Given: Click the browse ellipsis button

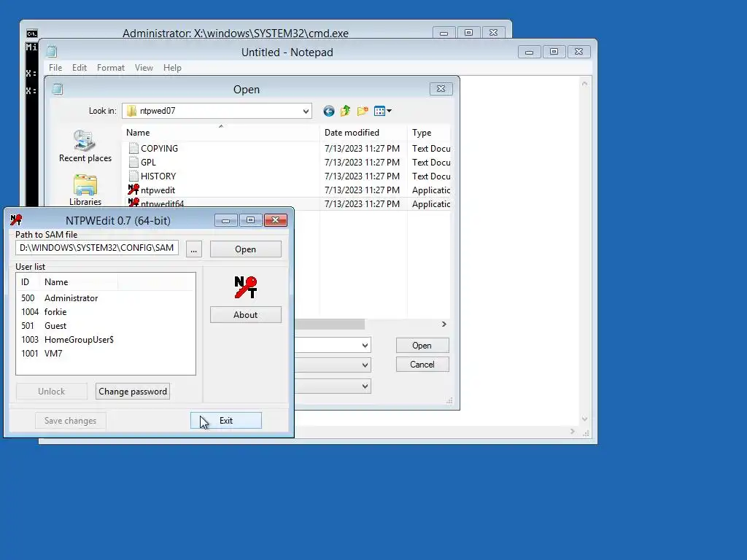Looking at the screenshot, I should pos(193,249).
